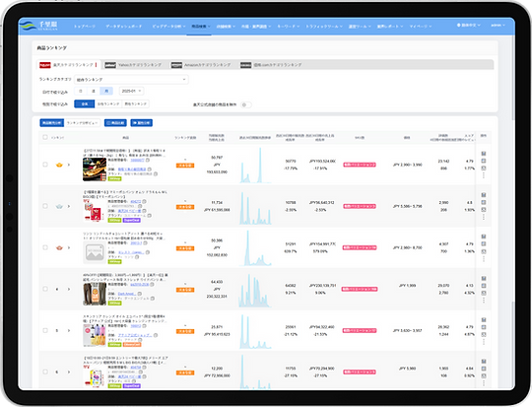This screenshot has height=407, width=532.
Task: Click the purple SuperDeal tag in rank 2 row
Action: [132, 221]
